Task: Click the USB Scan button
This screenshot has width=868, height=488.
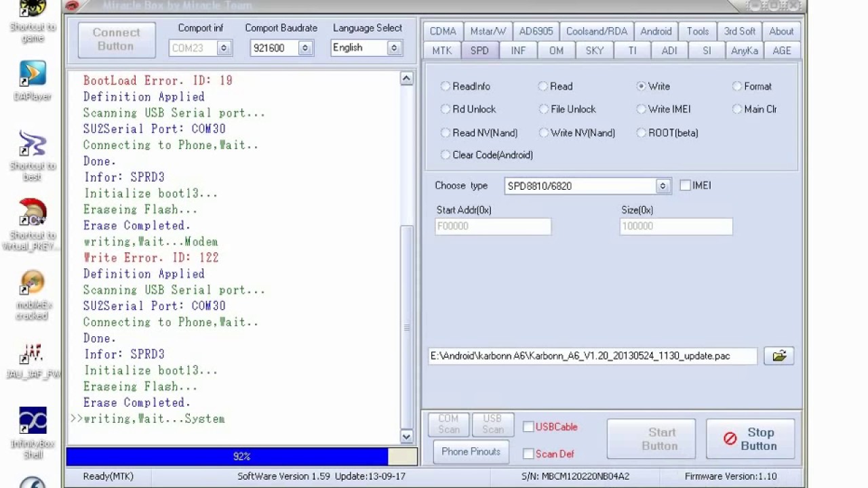Action: [492, 425]
